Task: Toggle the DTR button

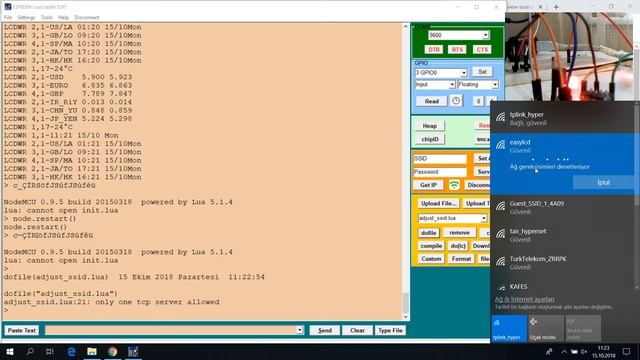Action: pos(434,49)
